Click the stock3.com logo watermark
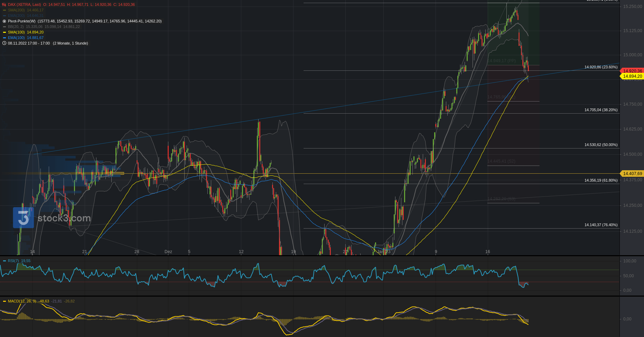Viewport: 644px width, 337px height. (52, 218)
